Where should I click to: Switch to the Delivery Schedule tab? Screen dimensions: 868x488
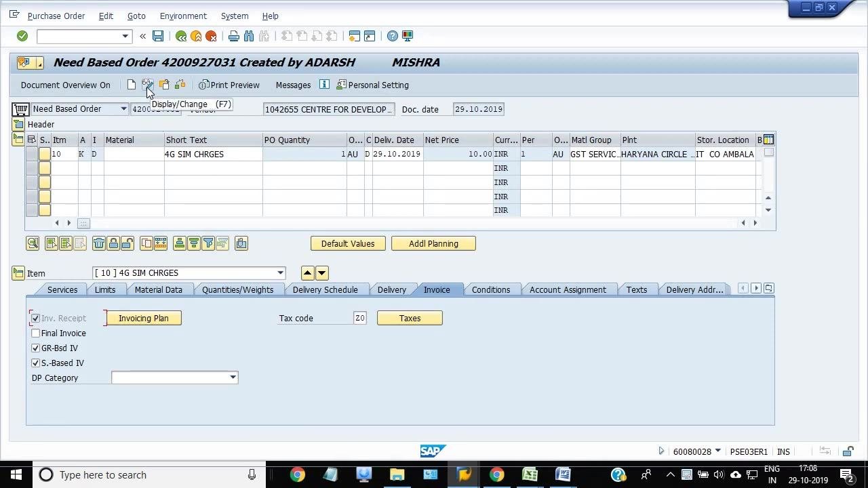[325, 289]
